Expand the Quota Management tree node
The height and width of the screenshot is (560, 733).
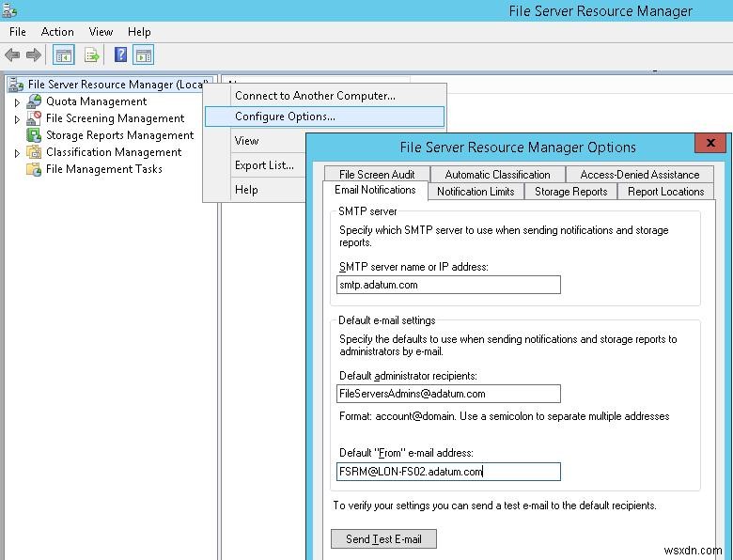pos(17,102)
